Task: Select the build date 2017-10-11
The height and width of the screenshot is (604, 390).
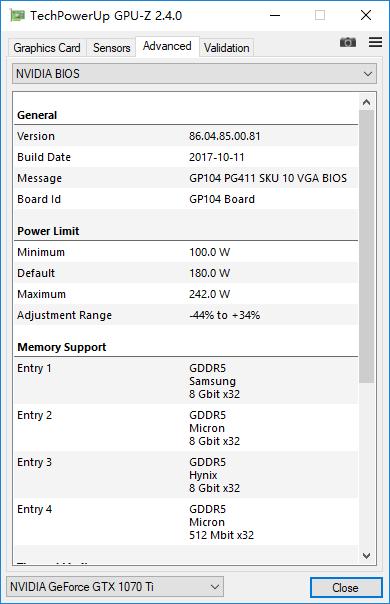Action: click(x=217, y=157)
